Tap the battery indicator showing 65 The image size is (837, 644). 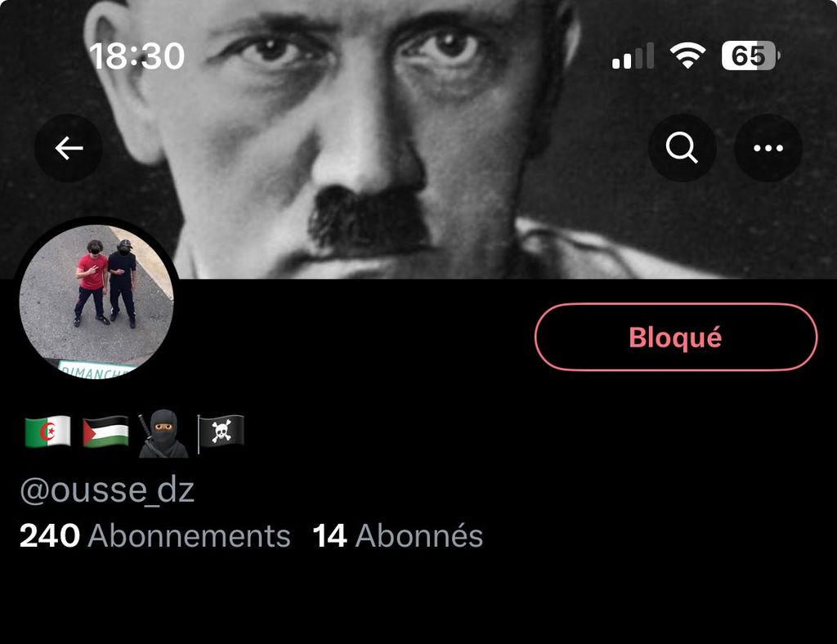[x=751, y=56]
